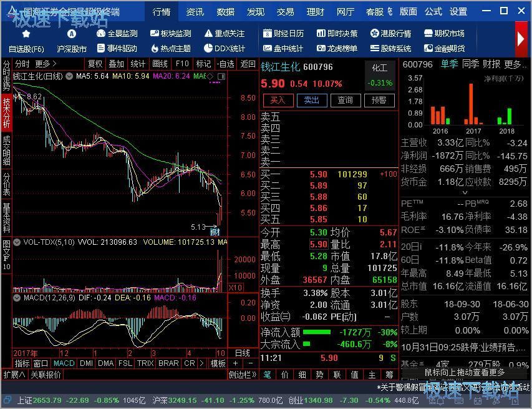This screenshot has height=409, width=532.
Task: Switch to the 基本资料 sidebar tab
Action: [6, 217]
